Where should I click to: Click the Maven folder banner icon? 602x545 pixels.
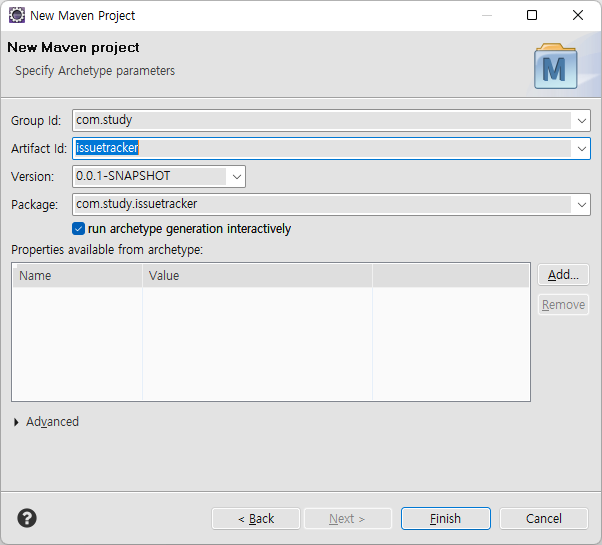click(x=556, y=66)
